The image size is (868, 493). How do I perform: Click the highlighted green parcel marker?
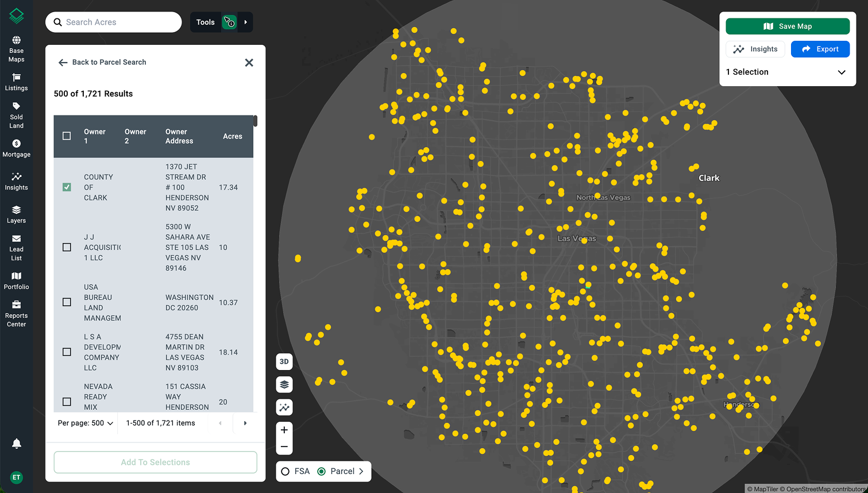pyautogui.click(x=588, y=286)
